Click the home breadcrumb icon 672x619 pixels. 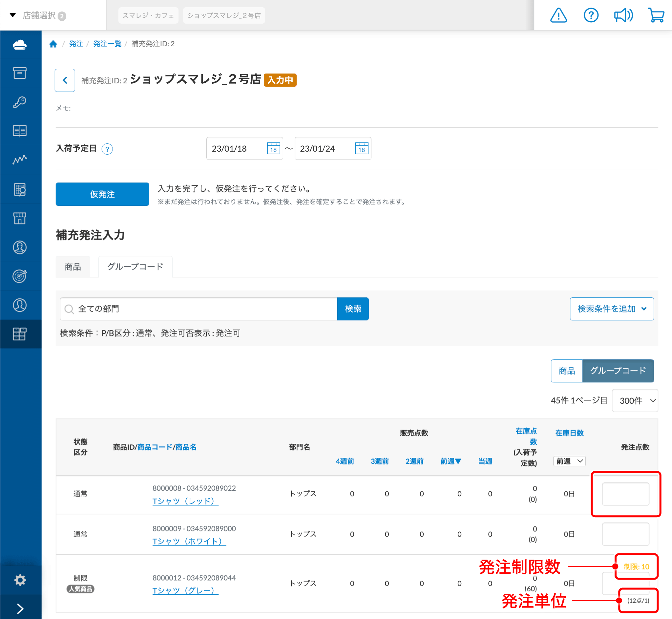53,44
